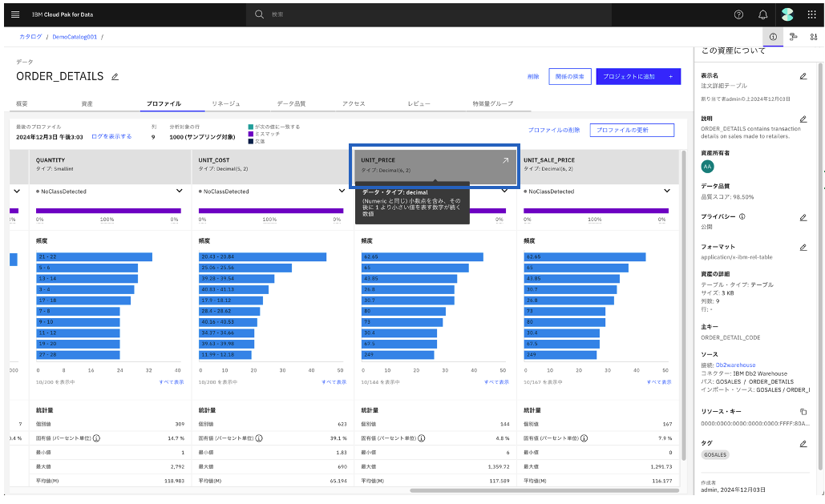Click the UNIT_COST 20.43 - 20.84 histogram bar
825x504 pixels.
point(262,256)
